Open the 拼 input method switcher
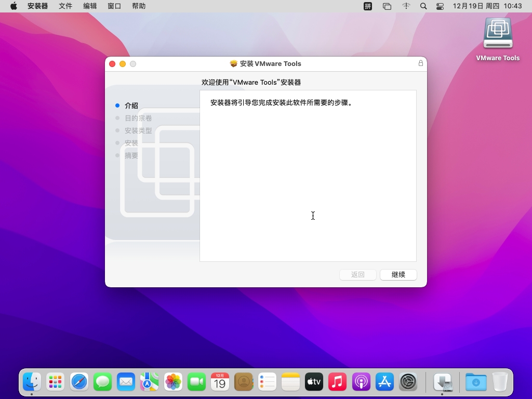Image resolution: width=532 pixels, height=399 pixels. pyautogui.click(x=368, y=6)
